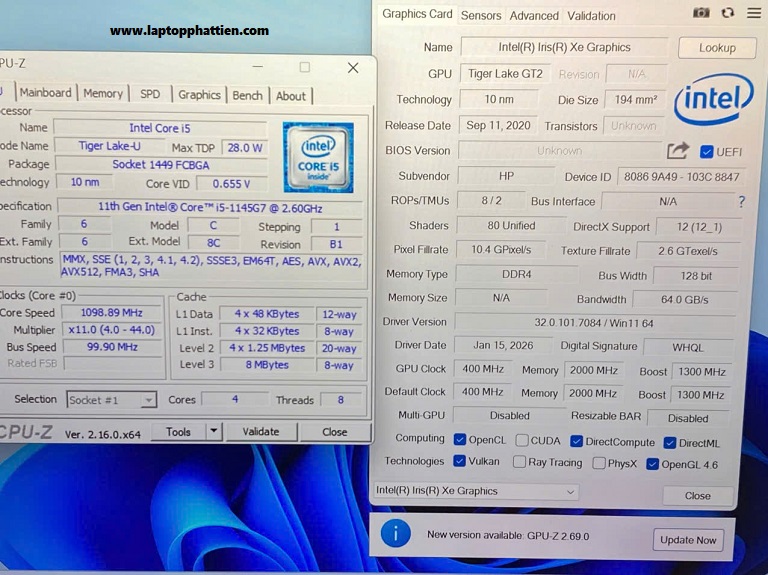This screenshot has width=768, height=575.
Task: Click the BIOS export share icon
Action: coord(678,151)
